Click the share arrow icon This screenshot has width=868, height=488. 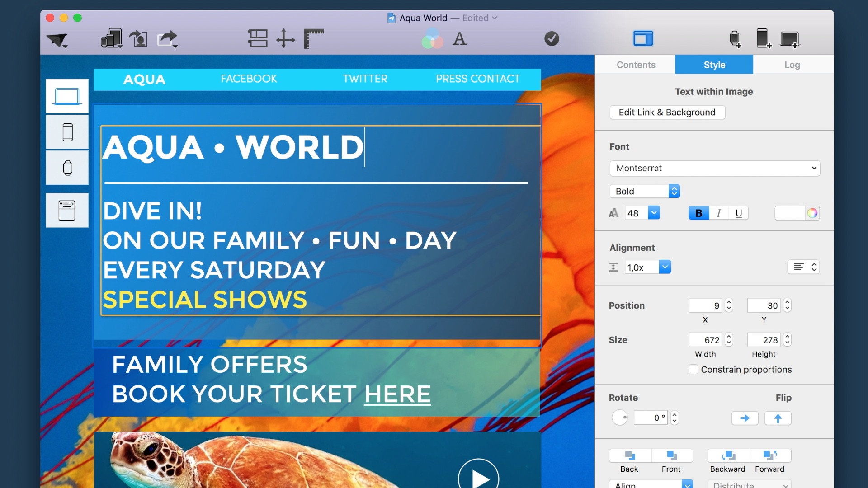(x=167, y=38)
